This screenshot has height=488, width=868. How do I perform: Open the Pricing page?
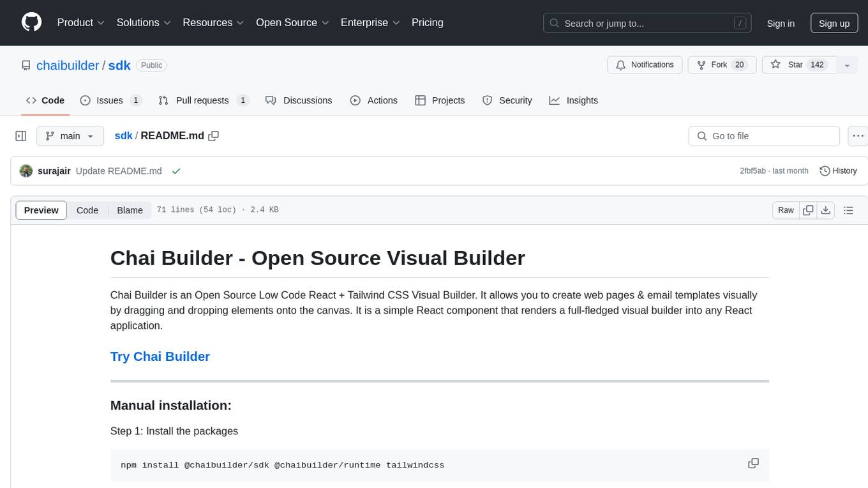[x=428, y=22]
